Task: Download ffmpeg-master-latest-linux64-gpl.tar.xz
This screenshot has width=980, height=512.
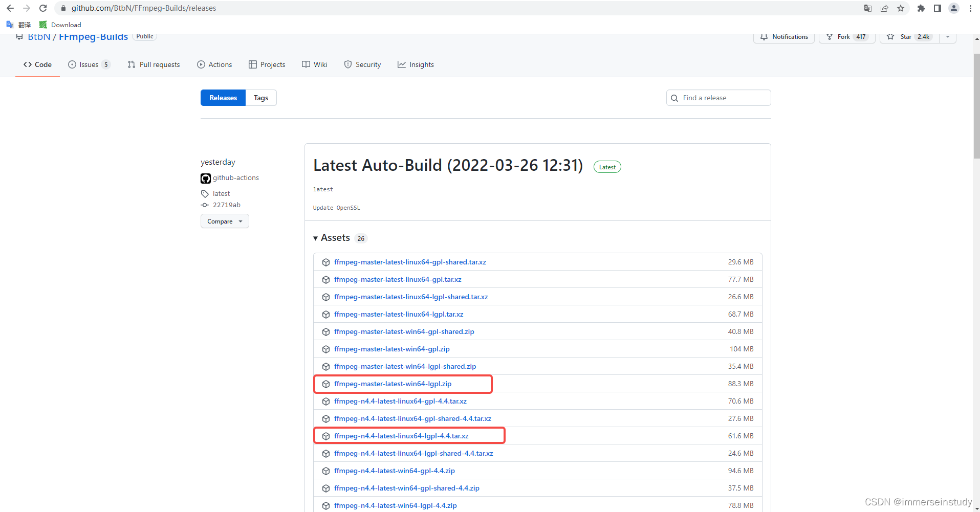Action: (x=398, y=279)
